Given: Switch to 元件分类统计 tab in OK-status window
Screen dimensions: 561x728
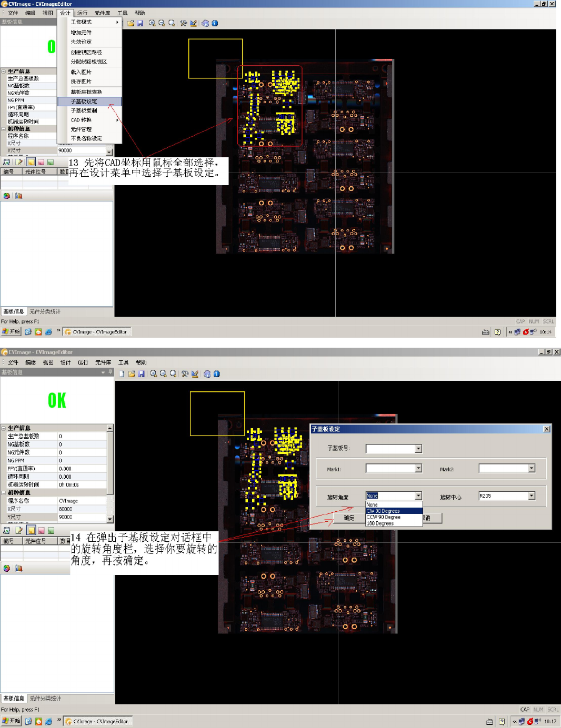Looking at the screenshot, I should tap(45, 699).
